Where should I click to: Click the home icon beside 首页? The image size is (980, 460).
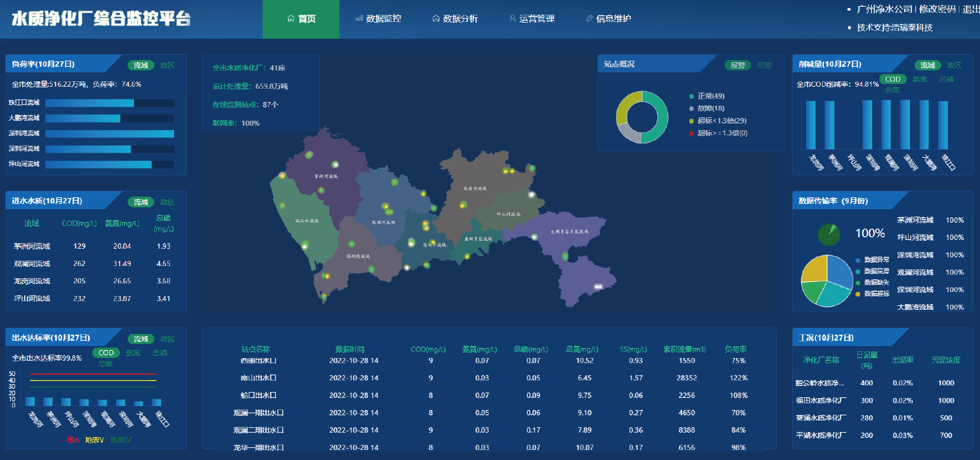coord(291,19)
